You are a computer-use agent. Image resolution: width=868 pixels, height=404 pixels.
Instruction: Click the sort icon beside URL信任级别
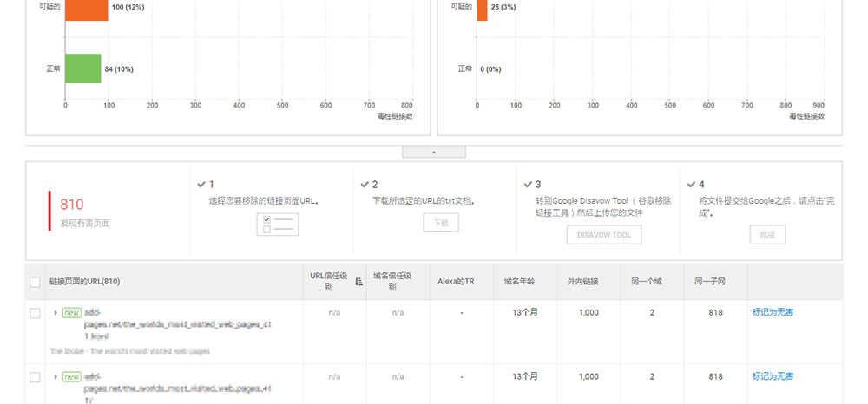358,282
